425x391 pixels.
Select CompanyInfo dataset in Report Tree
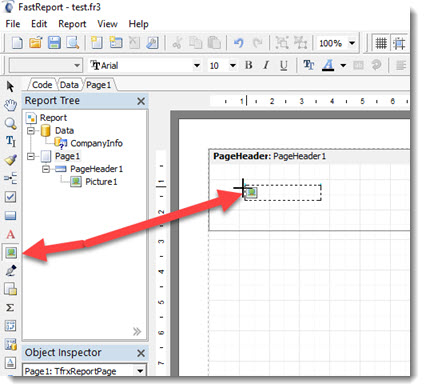click(96, 143)
